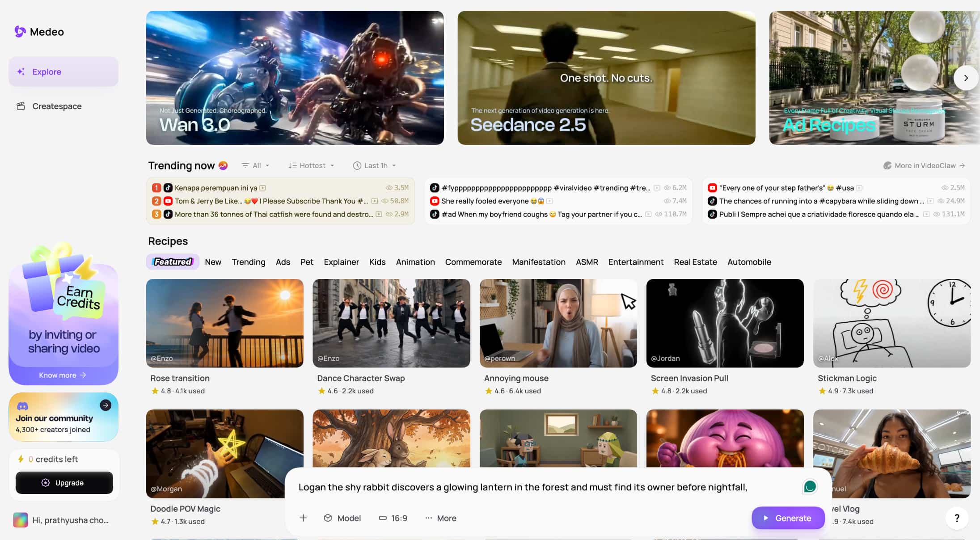This screenshot has height=540, width=980.
Task: Select the Entertainment tab
Action: pyautogui.click(x=636, y=262)
